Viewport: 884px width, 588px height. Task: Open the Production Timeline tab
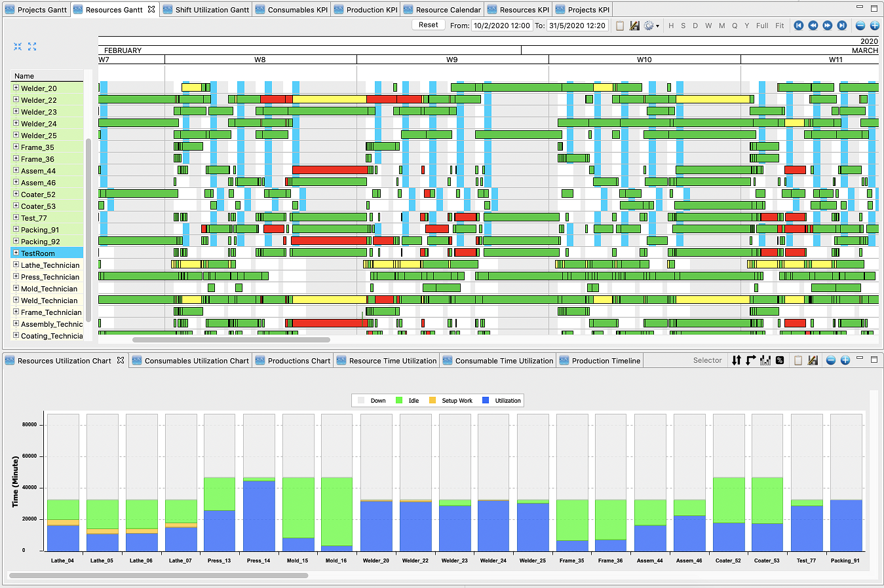[x=600, y=361]
